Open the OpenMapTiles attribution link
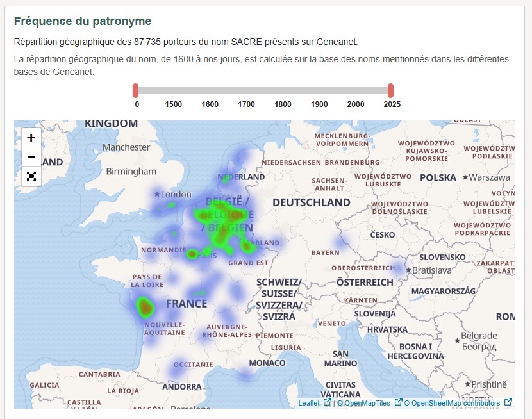This screenshot has height=419, width=532. (x=369, y=403)
